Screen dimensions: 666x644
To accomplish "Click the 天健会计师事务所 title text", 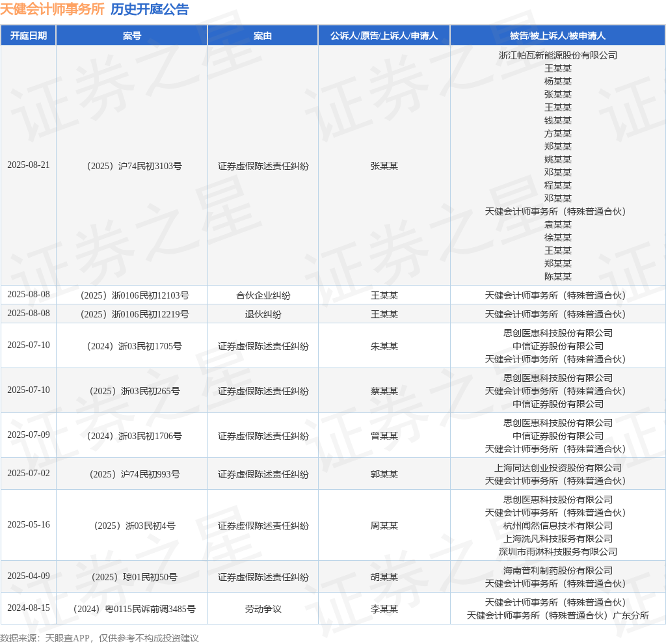I will [x=52, y=9].
